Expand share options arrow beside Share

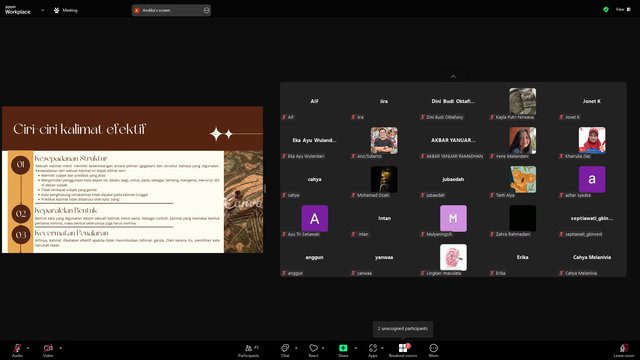355,348
